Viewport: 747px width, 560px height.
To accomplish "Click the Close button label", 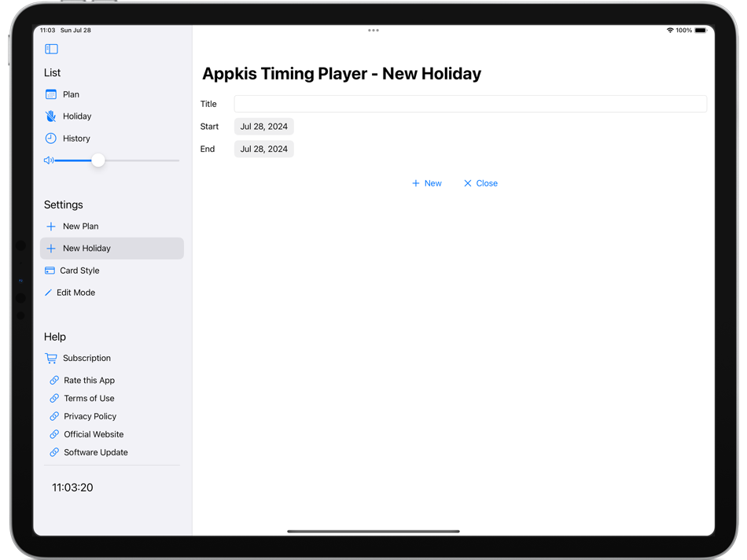I will click(x=487, y=183).
